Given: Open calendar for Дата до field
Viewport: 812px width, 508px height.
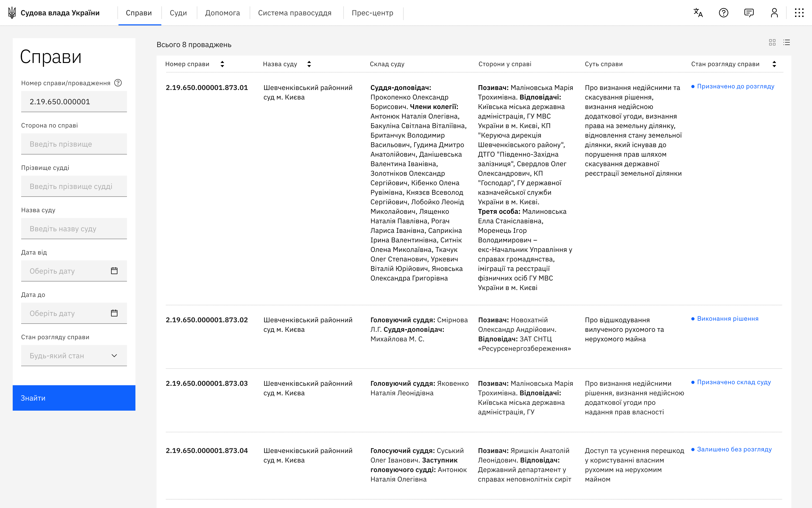Looking at the screenshot, I should (114, 313).
